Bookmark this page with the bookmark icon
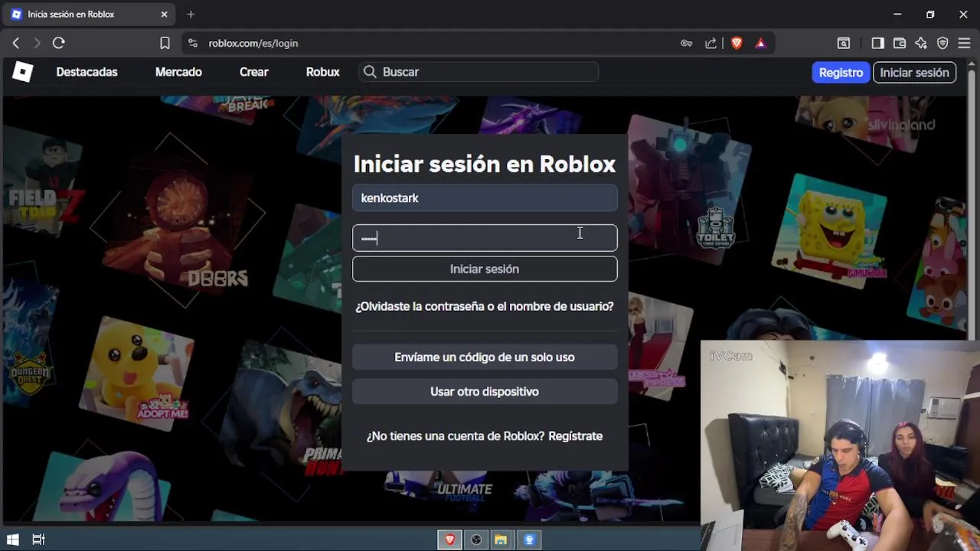Image resolution: width=980 pixels, height=551 pixels. [165, 44]
